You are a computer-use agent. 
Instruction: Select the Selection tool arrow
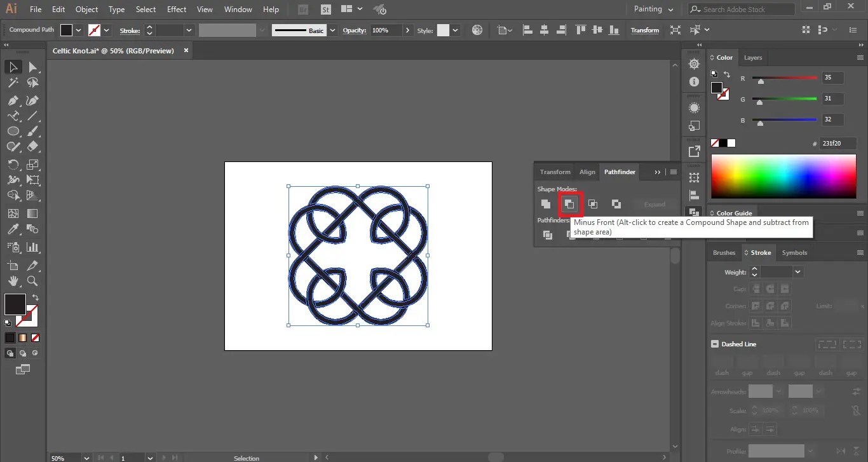pyautogui.click(x=13, y=67)
